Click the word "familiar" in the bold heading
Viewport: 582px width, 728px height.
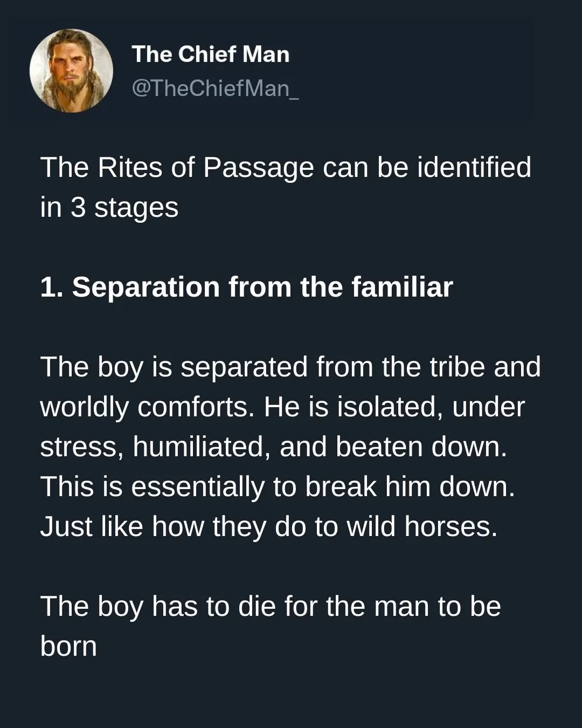pos(402,287)
